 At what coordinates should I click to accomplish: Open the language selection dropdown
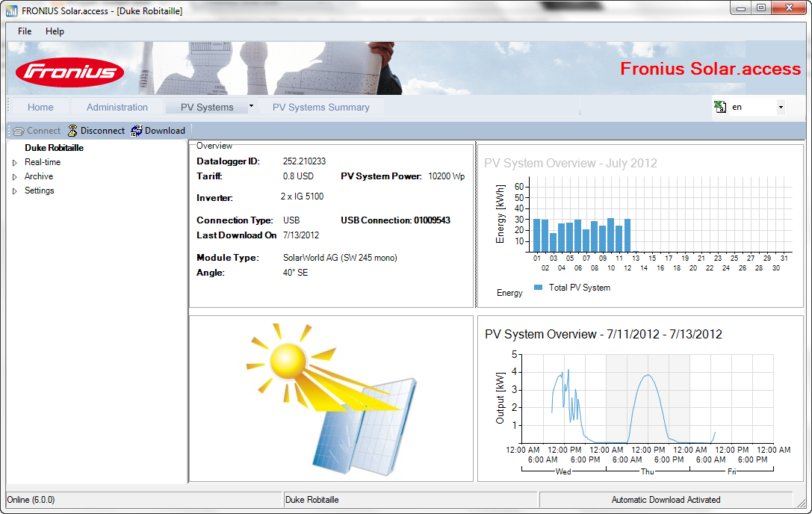click(x=780, y=107)
